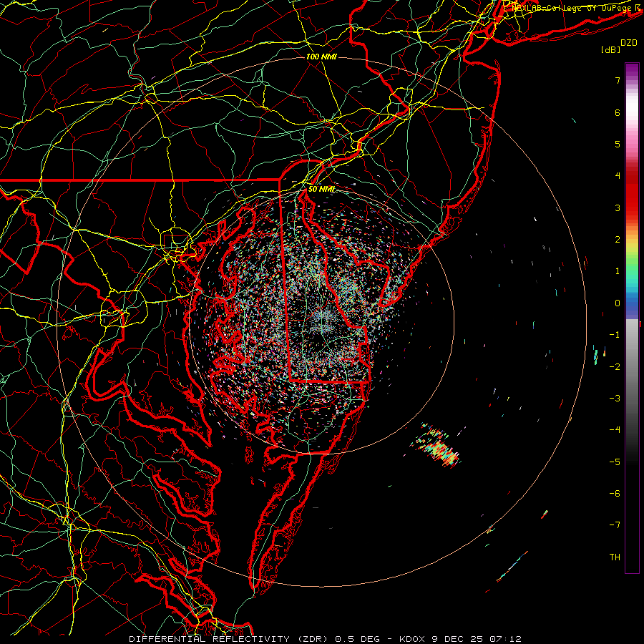Click the "0" value on the color scale
644x644 pixels.
618,303
